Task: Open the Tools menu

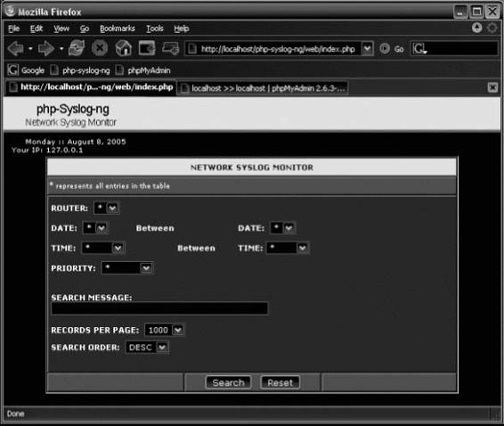Action: [x=155, y=29]
